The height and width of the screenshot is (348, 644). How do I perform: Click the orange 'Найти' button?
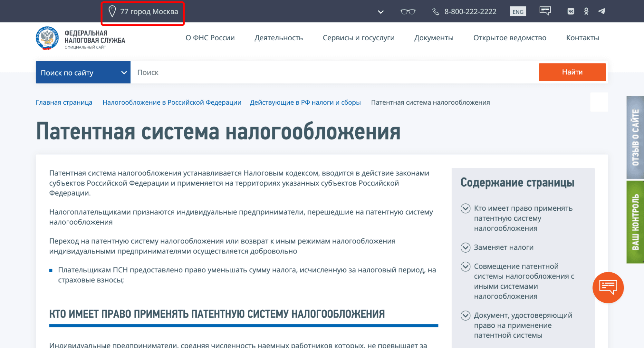click(x=572, y=72)
